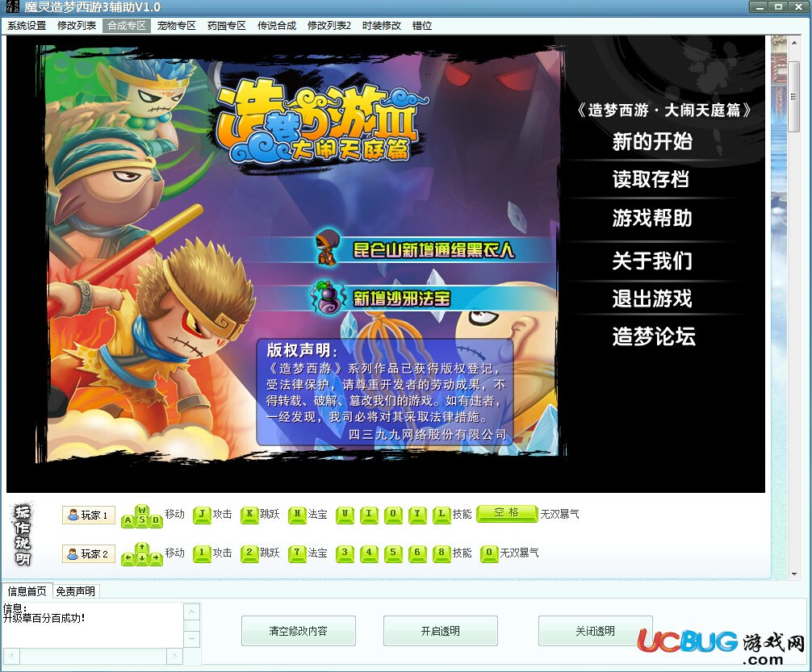The height and width of the screenshot is (672, 812).
Task: Open the 修改列表2 tab
Action: (x=329, y=25)
